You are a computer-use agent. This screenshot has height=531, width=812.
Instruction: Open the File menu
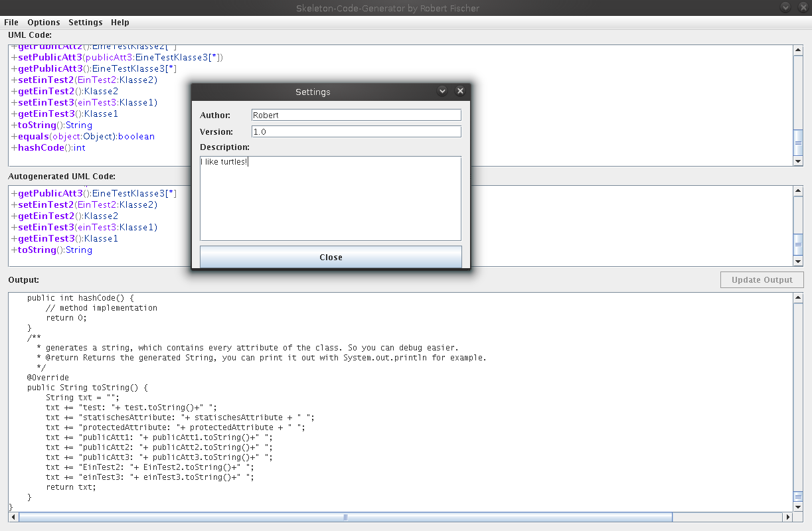point(11,22)
